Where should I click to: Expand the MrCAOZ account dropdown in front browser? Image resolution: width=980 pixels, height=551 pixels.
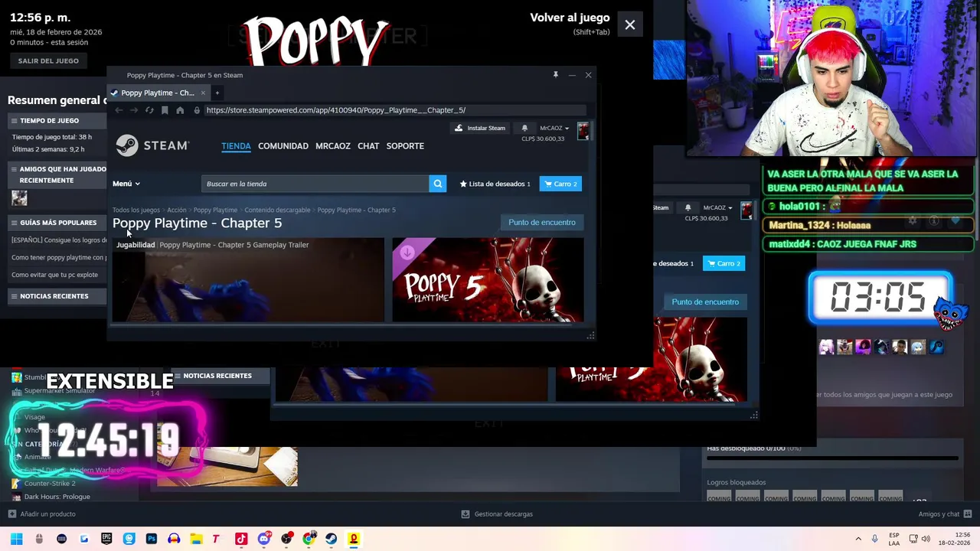click(x=554, y=128)
